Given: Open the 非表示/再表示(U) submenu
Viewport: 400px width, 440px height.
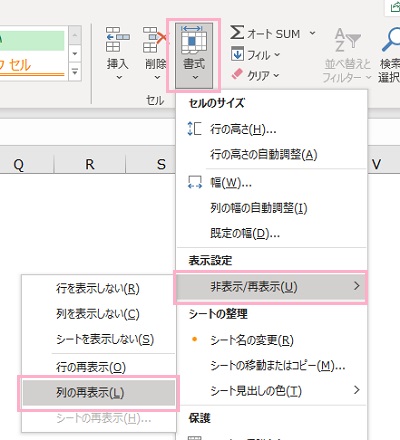Looking at the screenshot, I should [x=271, y=287].
